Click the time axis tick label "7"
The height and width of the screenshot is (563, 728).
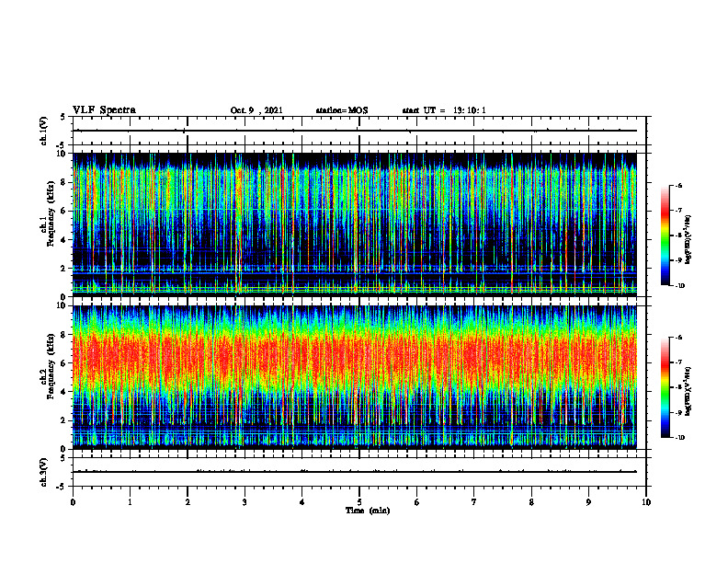coord(474,502)
